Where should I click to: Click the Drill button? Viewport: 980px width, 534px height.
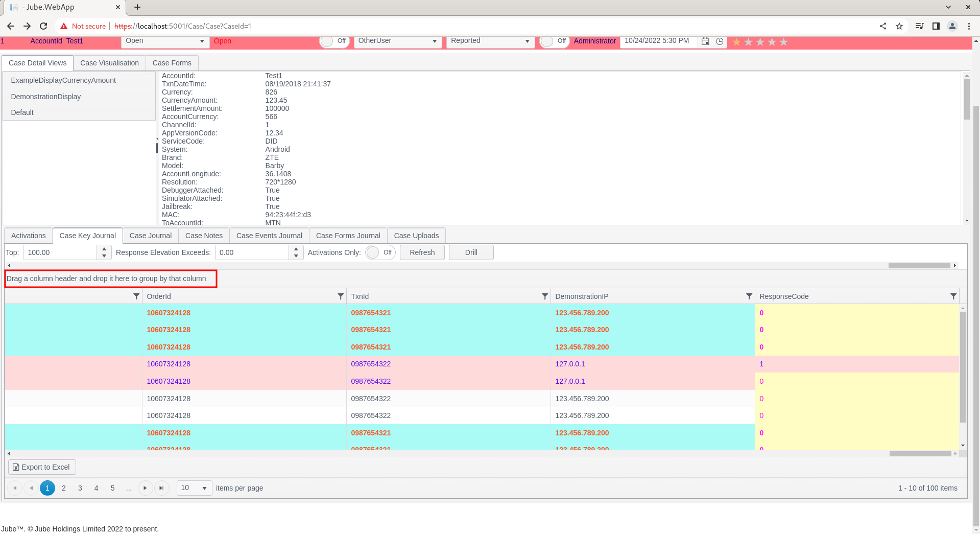pos(471,252)
